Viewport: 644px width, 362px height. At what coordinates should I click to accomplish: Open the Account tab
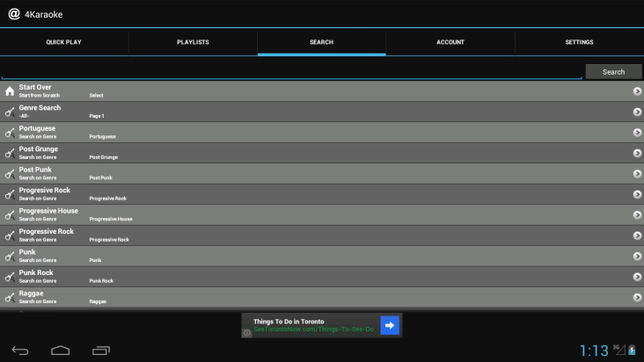(450, 42)
